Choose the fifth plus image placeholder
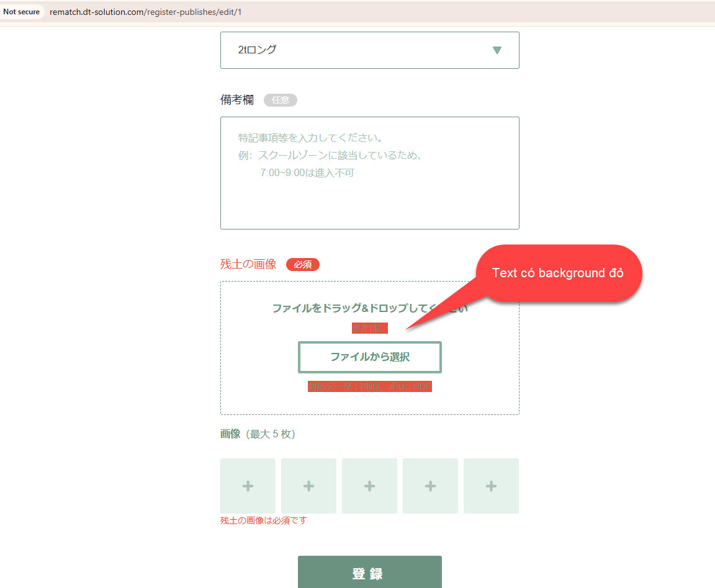The width and height of the screenshot is (715, 588). (x=491, y=486)
